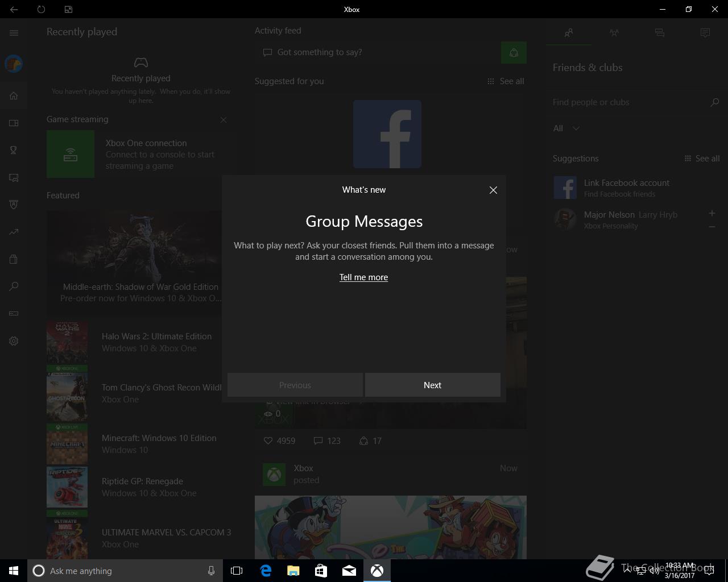Switch to the Messages tab
The width and height of the screenshot is (728, 582).
click(660, 33)
